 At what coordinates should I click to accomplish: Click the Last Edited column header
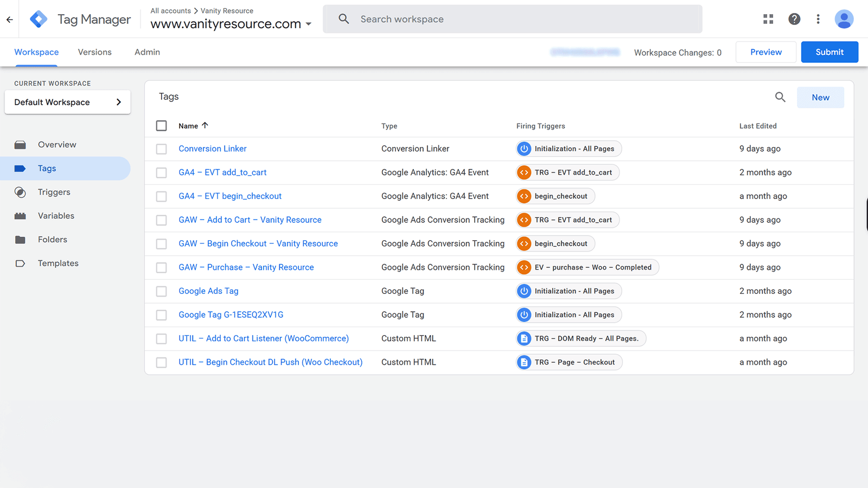pyautogui.click(x=758, y=126)
